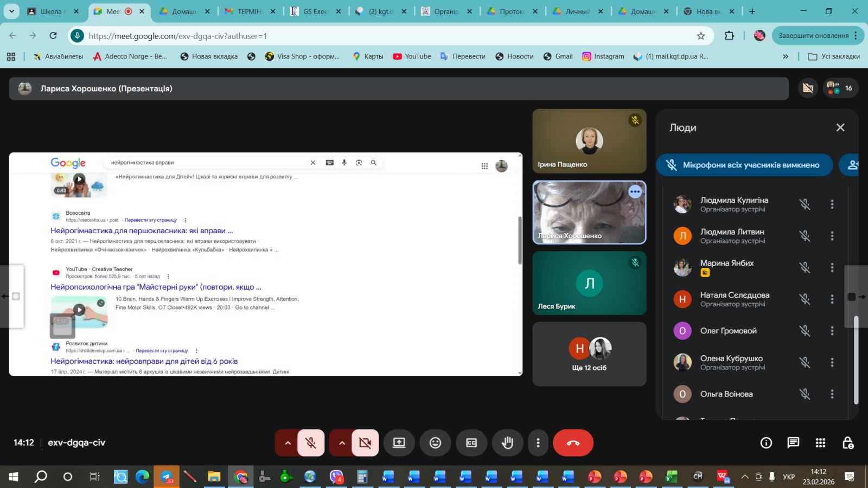
Task: Open the YouTube bookmark
Action: [x=412, y=56]
